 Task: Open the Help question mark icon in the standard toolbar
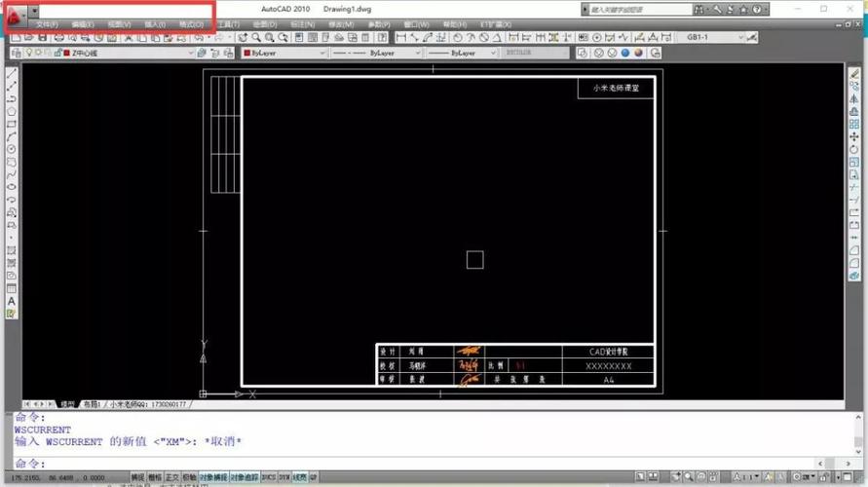click(382, 38)
